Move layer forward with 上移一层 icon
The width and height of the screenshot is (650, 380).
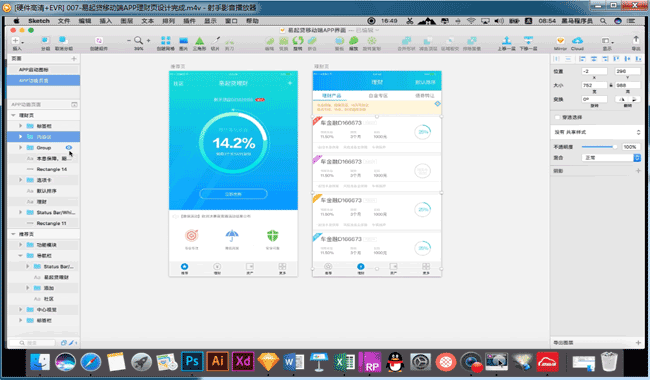pos(506,40)
